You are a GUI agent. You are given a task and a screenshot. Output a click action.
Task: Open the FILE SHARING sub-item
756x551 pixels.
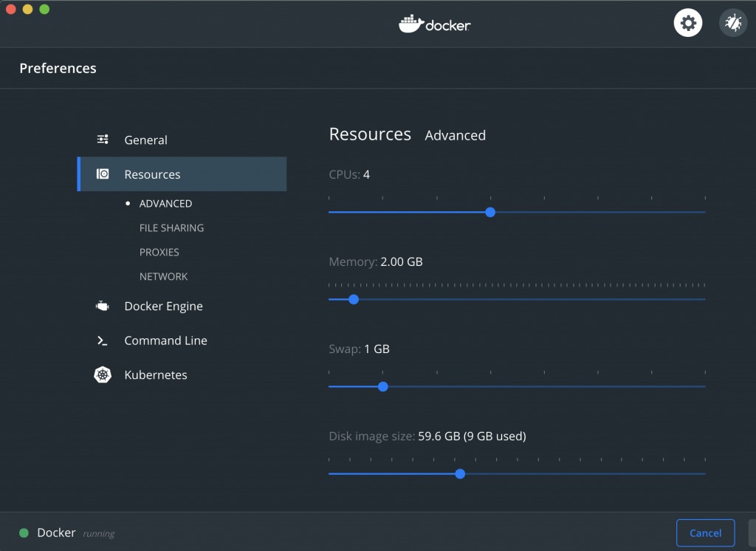coord(171,227)
